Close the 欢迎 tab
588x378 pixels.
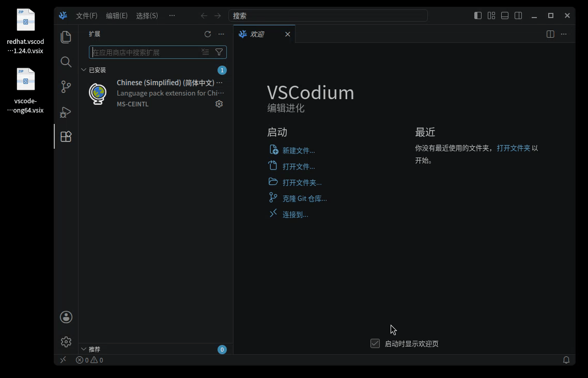[x=288, y=34]
